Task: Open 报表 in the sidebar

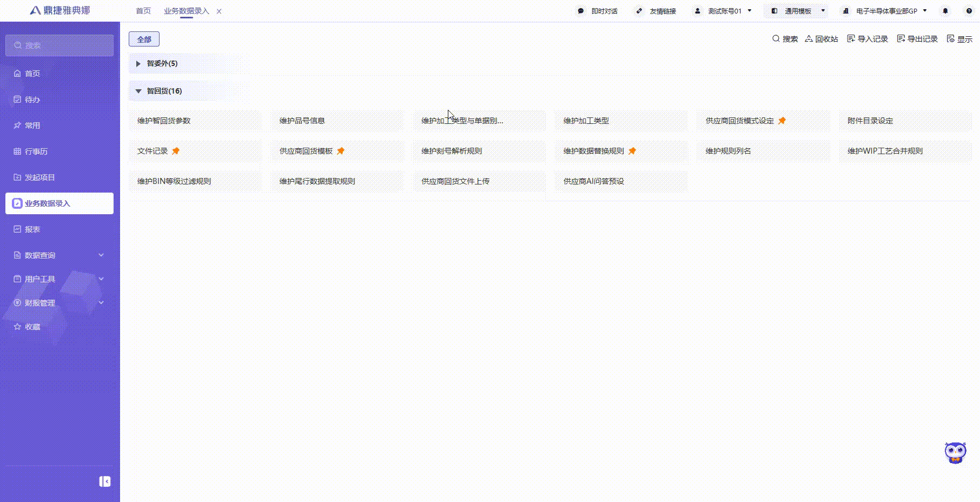Action: click(32, 229)
